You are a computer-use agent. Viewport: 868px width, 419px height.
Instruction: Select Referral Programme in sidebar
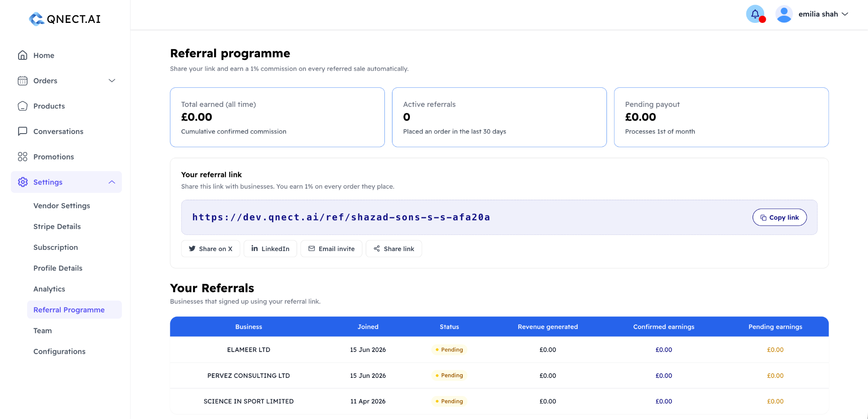pyautogui.click(x=74, y=310)
